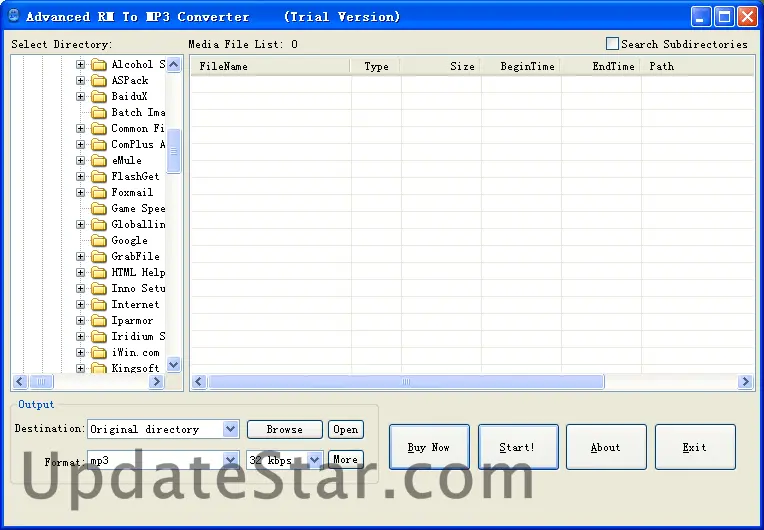
Task: Select the Internet folder label
Action: pyautogui.click(x=135, y=305)
